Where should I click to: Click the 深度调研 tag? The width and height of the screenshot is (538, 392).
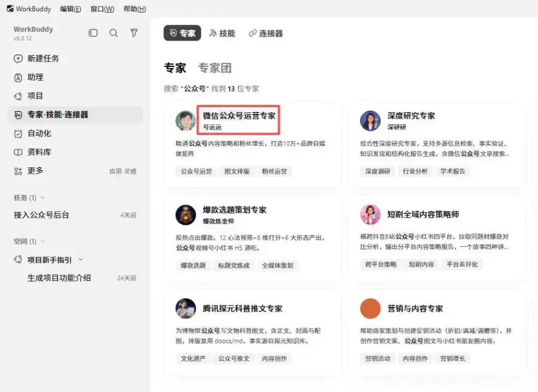click(x=377, y=171)
